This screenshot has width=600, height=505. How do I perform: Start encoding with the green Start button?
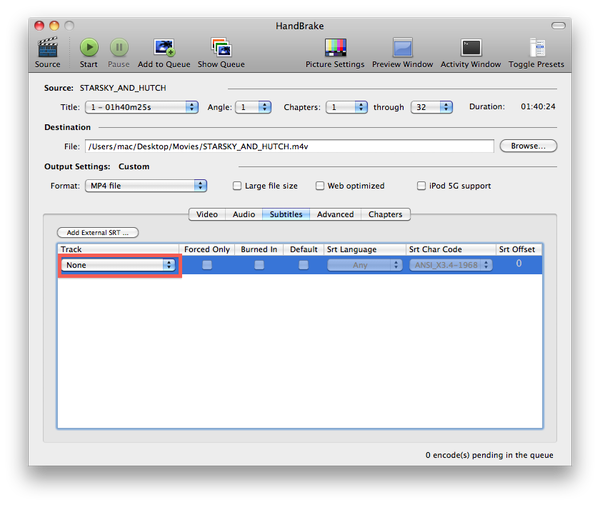pyautogui.click(x=89, y=47)
